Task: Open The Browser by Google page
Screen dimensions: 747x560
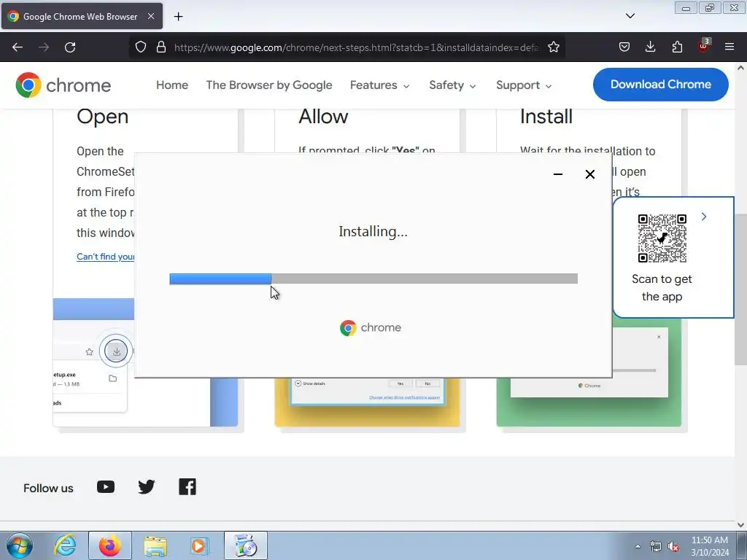Action: coord(269,85)
